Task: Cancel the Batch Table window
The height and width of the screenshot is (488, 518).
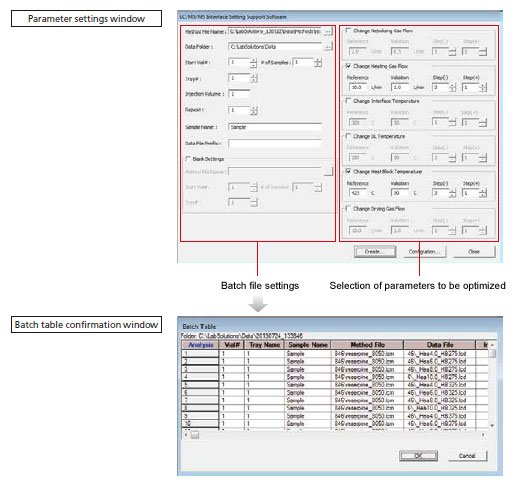Action: pyautogui.click(x=467, y=455)
